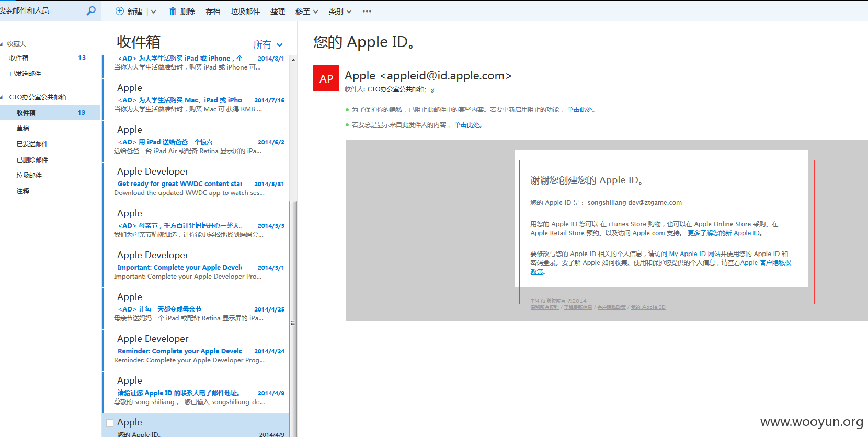Open 请验证您 Apple ID 的联系人 email
868x437 pixels.
click(196, 391)
